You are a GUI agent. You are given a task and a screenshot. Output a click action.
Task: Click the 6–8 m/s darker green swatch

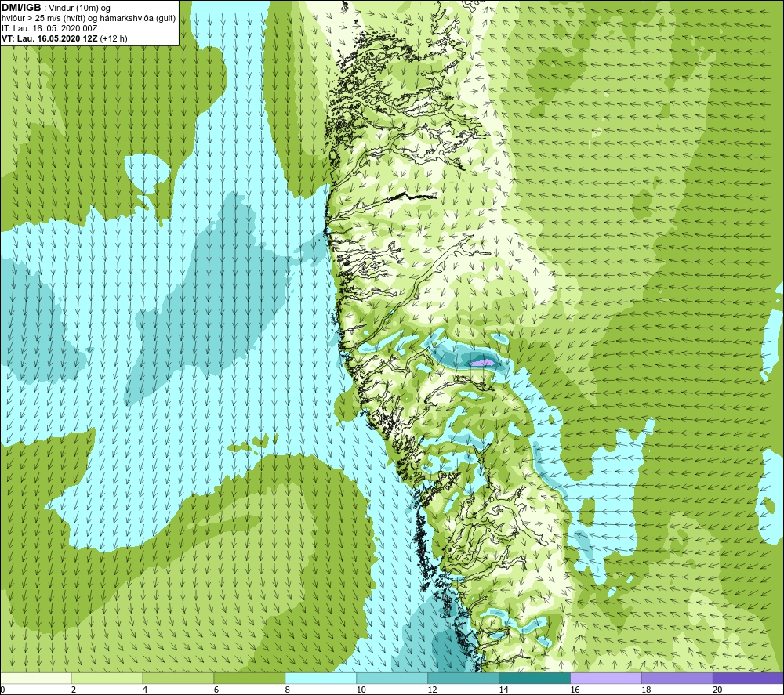tap(249, 678)
